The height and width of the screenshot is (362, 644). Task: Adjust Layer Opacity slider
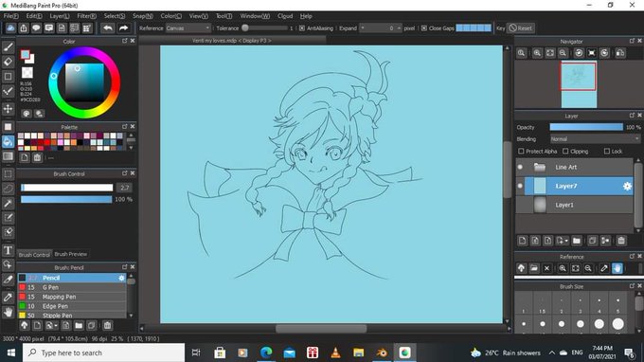[586, 127]
